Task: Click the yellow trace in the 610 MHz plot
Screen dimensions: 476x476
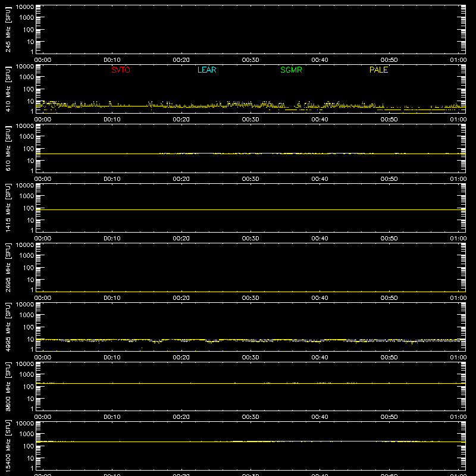Action: point(250,154)
